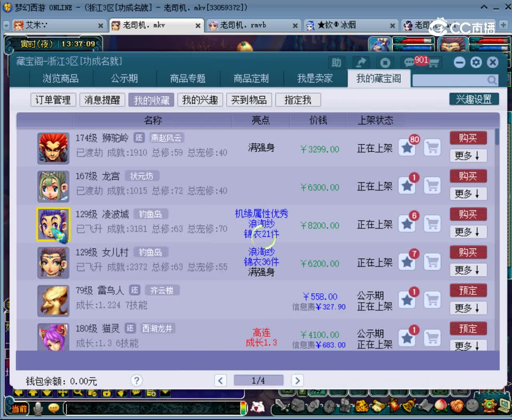
Task: Expand 更多 menu for 猫灵 row
Action: tap(468, 345)
